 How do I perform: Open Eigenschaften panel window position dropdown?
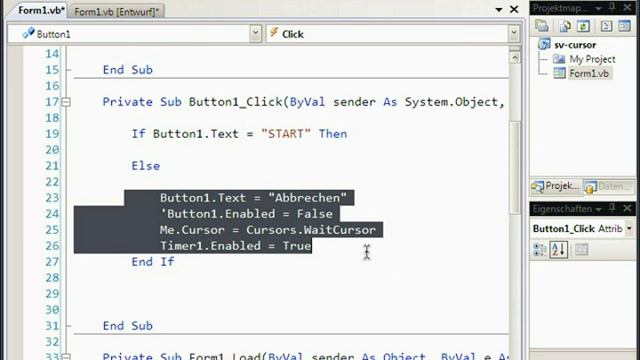click(598, 209)
